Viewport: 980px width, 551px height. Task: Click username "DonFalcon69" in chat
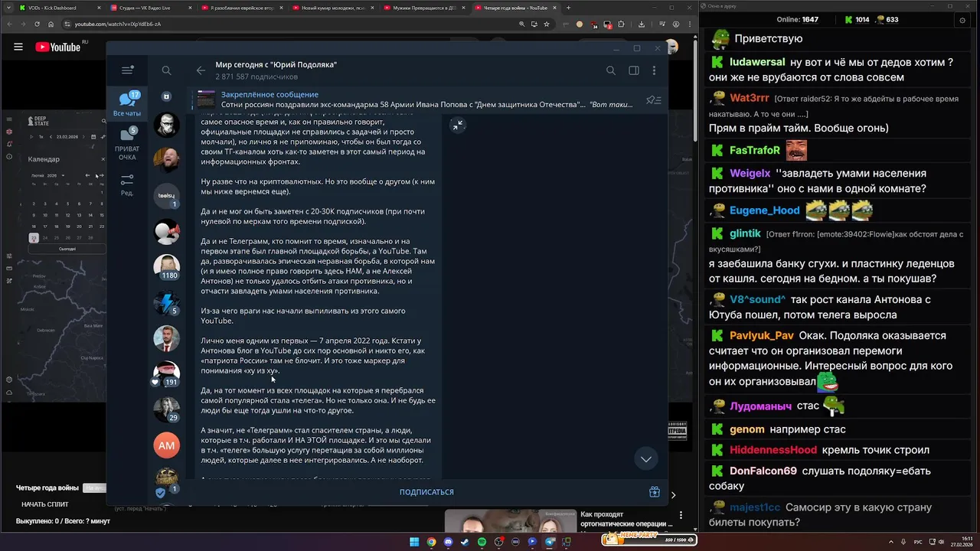(763, 471)
